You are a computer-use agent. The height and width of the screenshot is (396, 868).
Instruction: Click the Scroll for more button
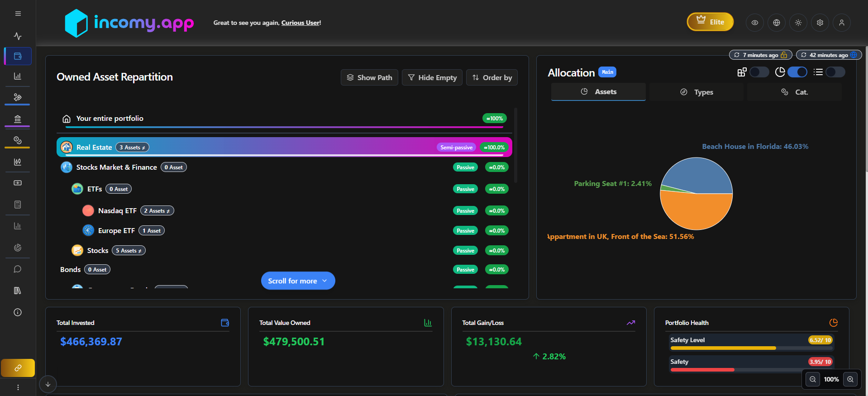[x=298, y=281]
